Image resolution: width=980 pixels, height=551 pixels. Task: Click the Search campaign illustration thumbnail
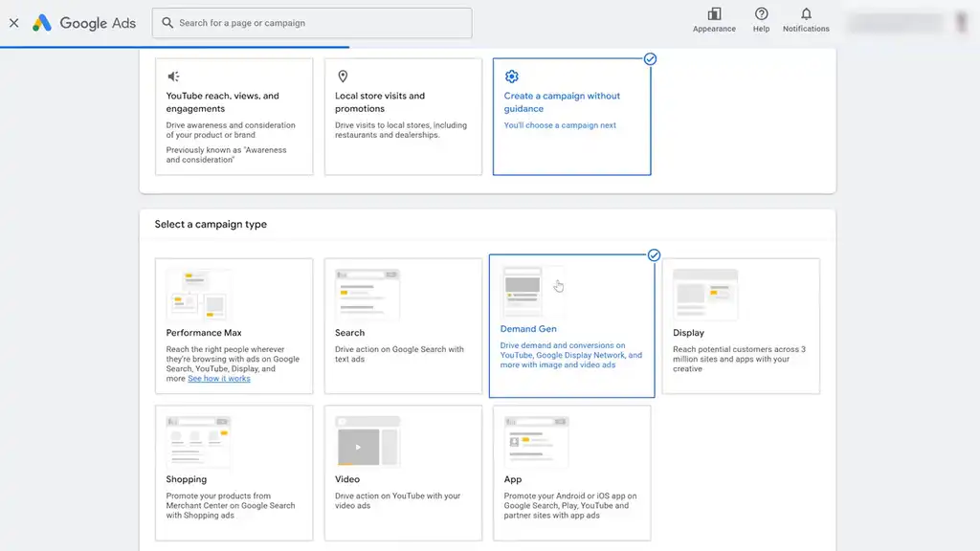(367, 295)
